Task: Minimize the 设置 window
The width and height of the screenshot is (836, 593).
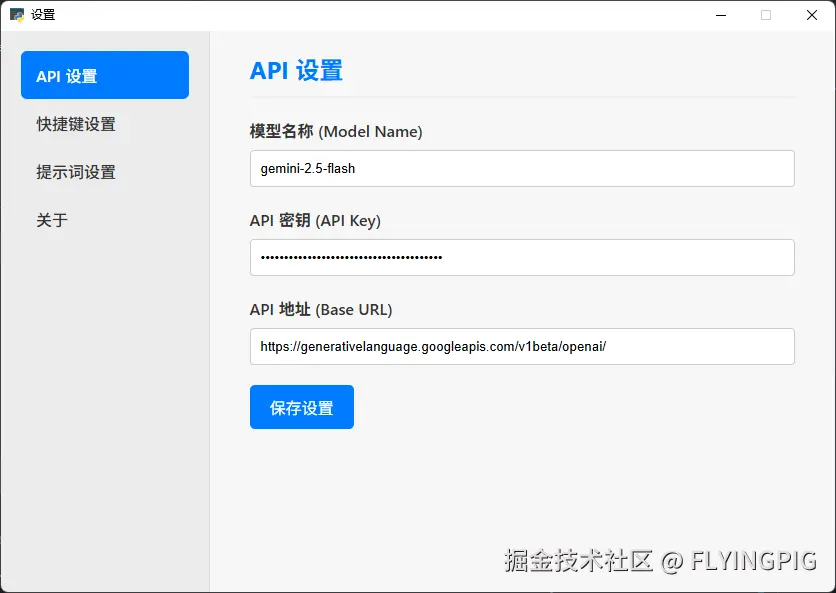Action: click(x=721, y=15)
